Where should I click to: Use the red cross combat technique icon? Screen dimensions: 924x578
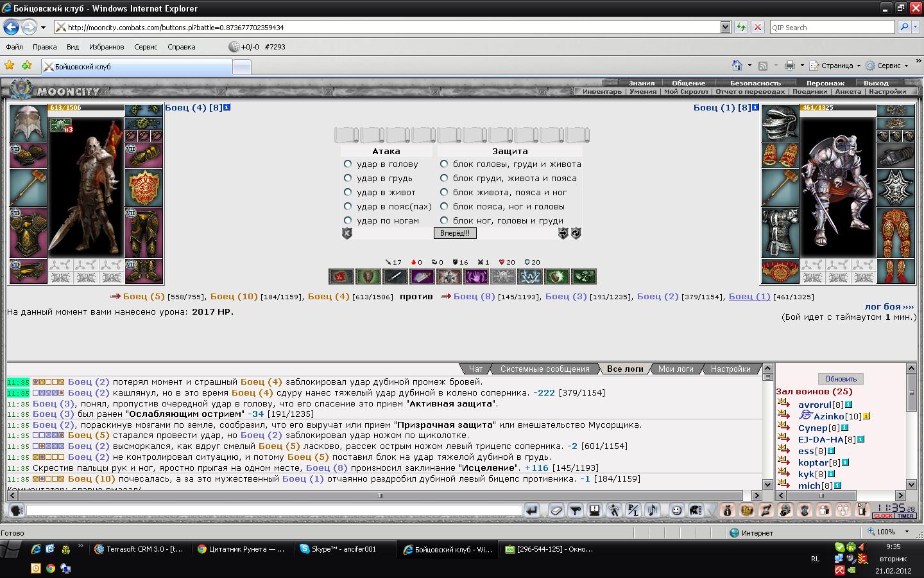[x=341, y=277]
